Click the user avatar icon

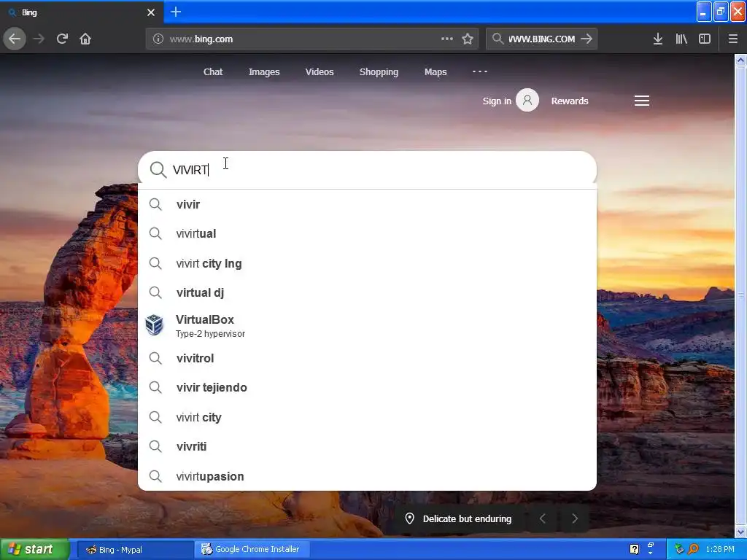click(x=527, y=100)
